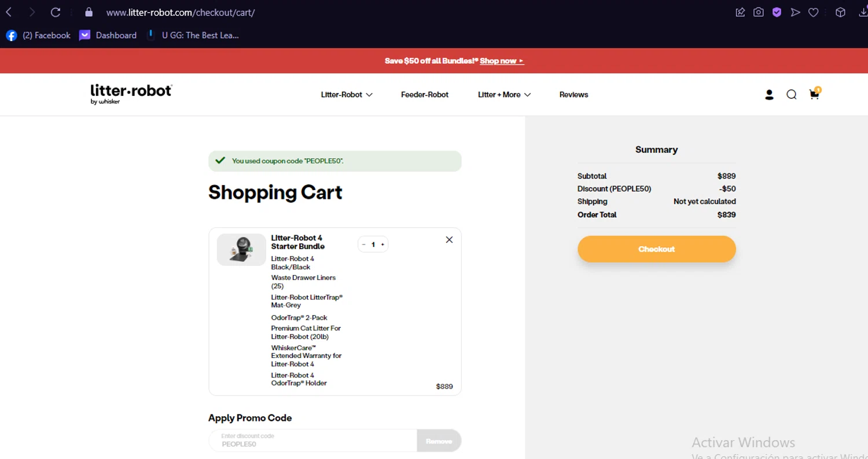
Task: Reload the current page
Action: tap(56, 12)
